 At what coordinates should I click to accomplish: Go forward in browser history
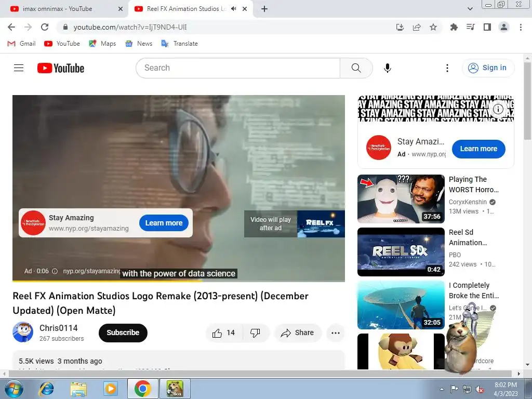[28, 27]
